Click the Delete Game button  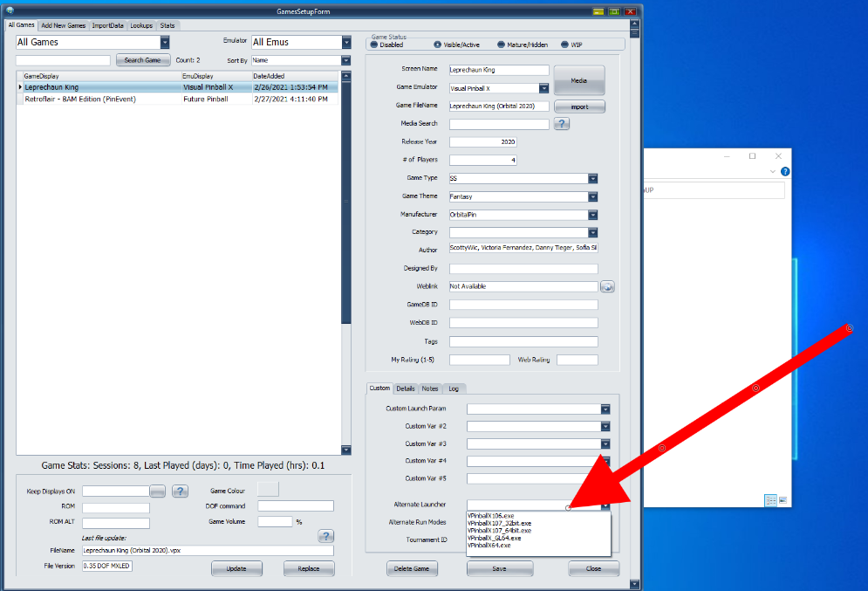[x=413, y=568]
